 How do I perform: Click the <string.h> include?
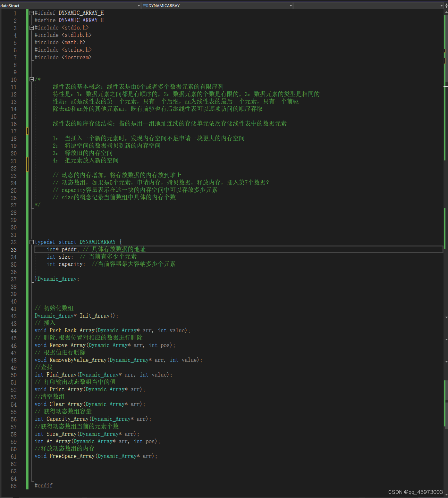[x=77, y=50]
